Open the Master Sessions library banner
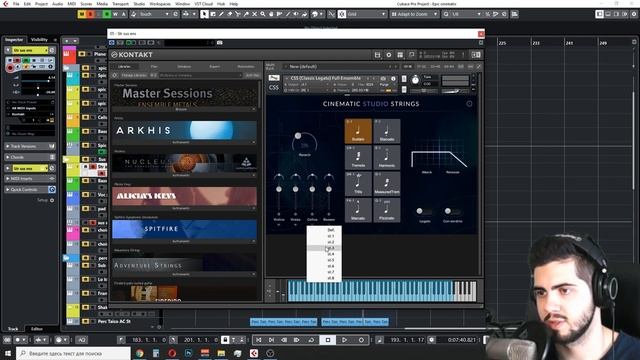 (x=184, y=97)
